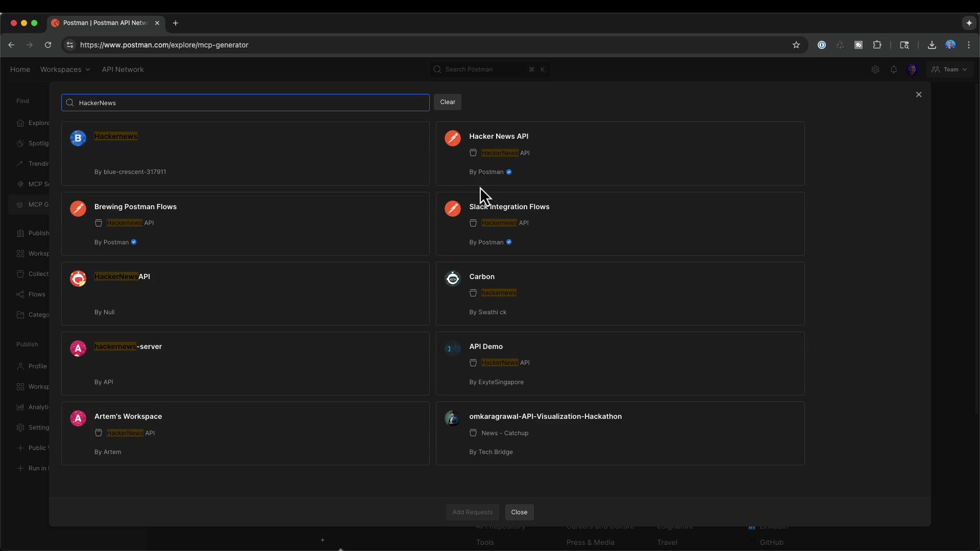Image resolution: width=980 pixels, height=551 pixels.
Task: Click collection icon beside News - Catchup
Action: point(473,433)
